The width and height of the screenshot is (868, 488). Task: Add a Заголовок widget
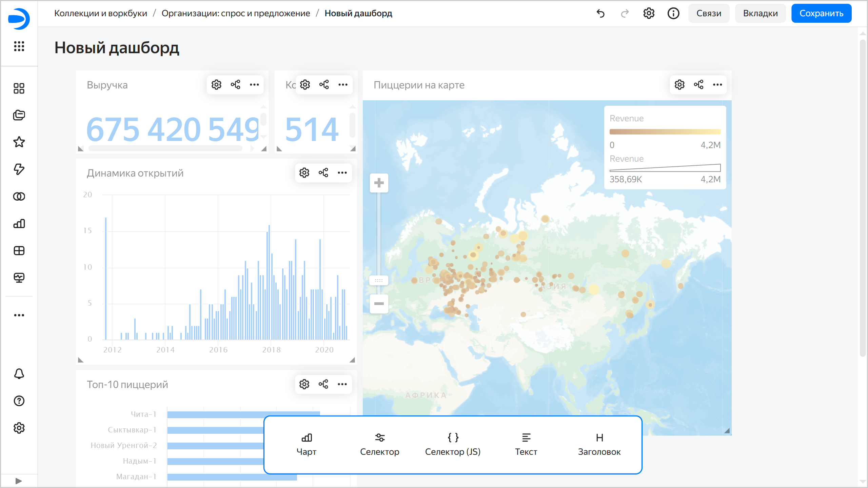(599, 444)
